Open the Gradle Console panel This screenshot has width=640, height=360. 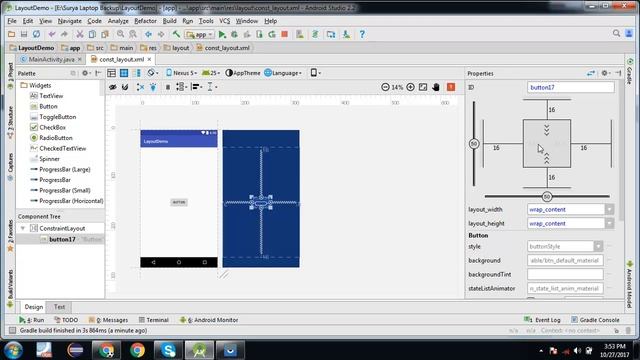(x=595, y=320)
